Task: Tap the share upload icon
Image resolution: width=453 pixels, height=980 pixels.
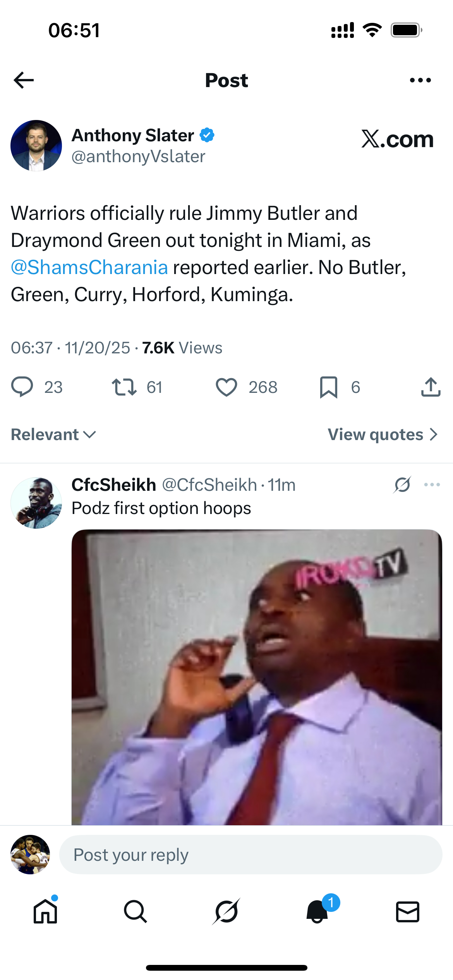Action: 431,387
